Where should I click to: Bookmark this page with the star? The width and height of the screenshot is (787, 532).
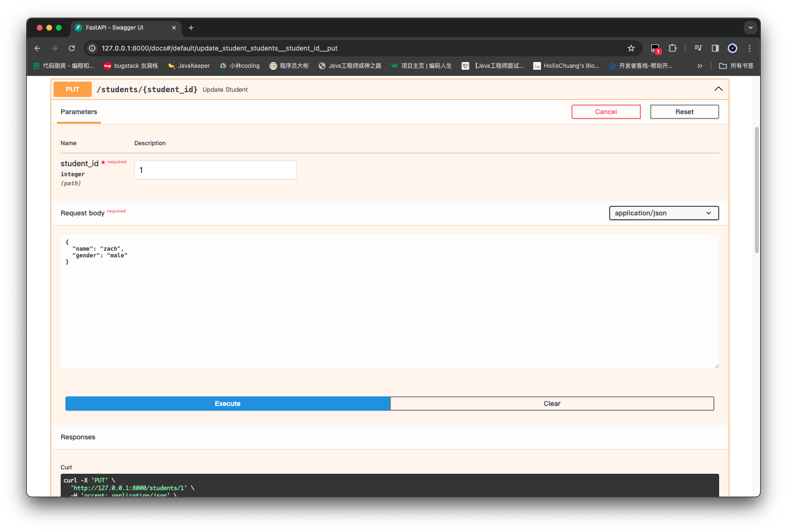[631, 48]
